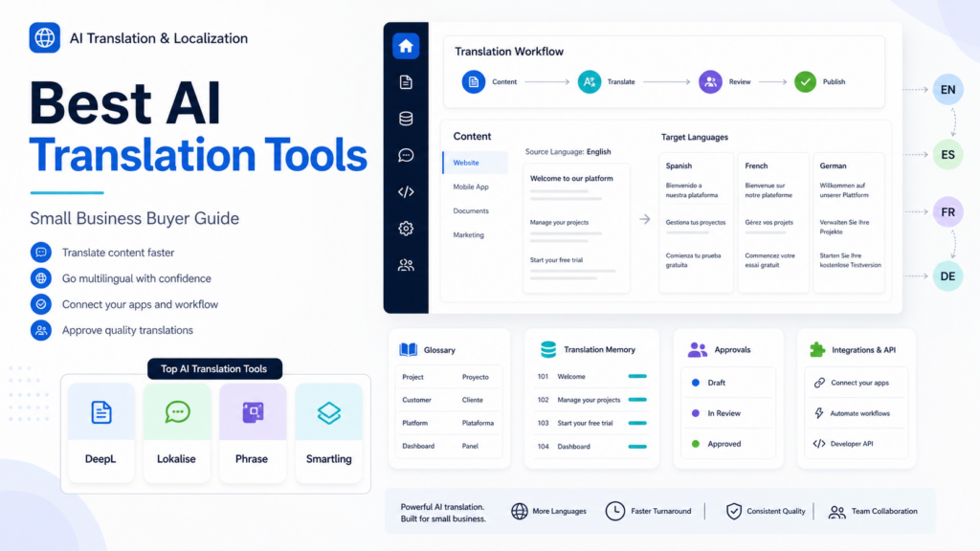Click the icon beside Translate content faster
980x551 pixels.
tap(41, 253)
